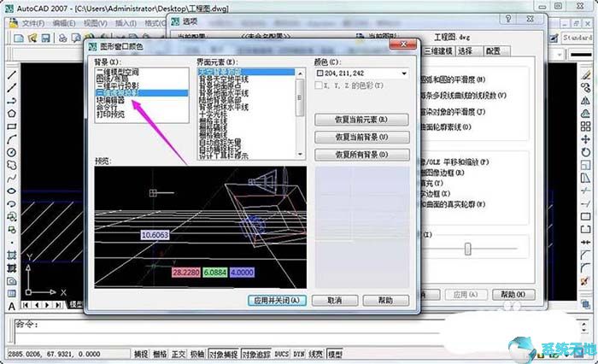Viewport: 598px width, 364px height.
Task: Select the Line draw tool
Action: tap(12, 75)
